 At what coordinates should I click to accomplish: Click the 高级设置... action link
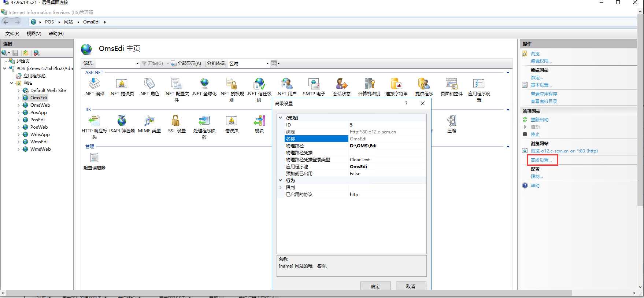(x=541, y=160)
